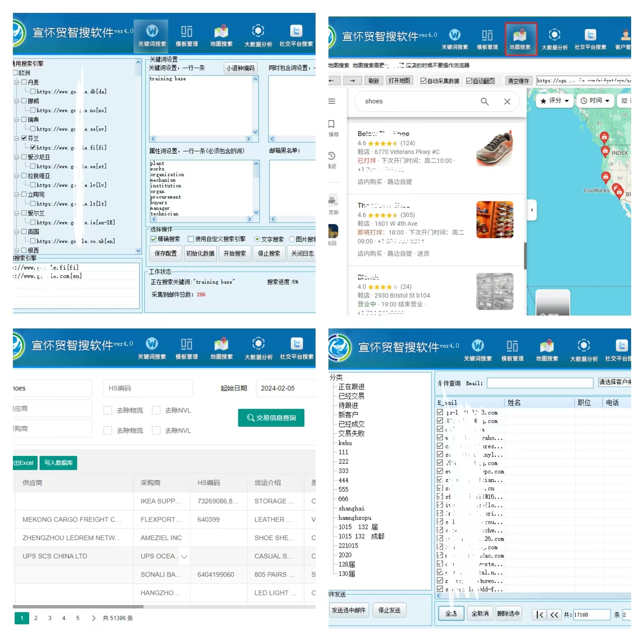The width and height of the screenshot is (644, 644).
Task: Open 关键词搜索 icon in top-left keyword panel
Action: (152, 35)
